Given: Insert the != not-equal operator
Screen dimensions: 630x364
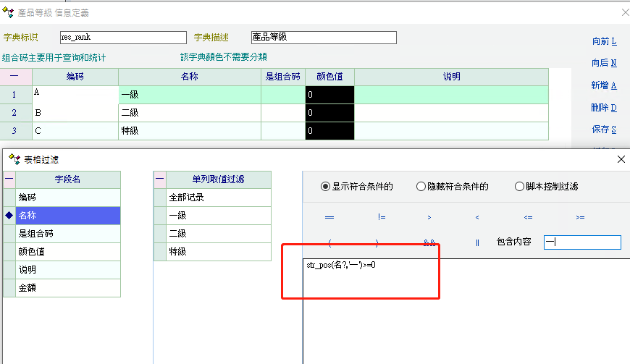Looking at the screenshot, I should pos(382,217).
